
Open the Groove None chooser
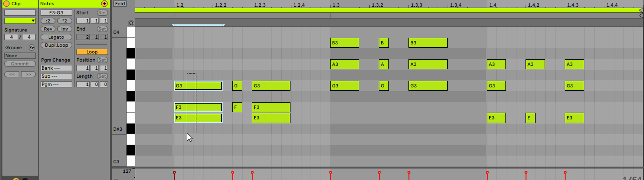coord(20,55)
